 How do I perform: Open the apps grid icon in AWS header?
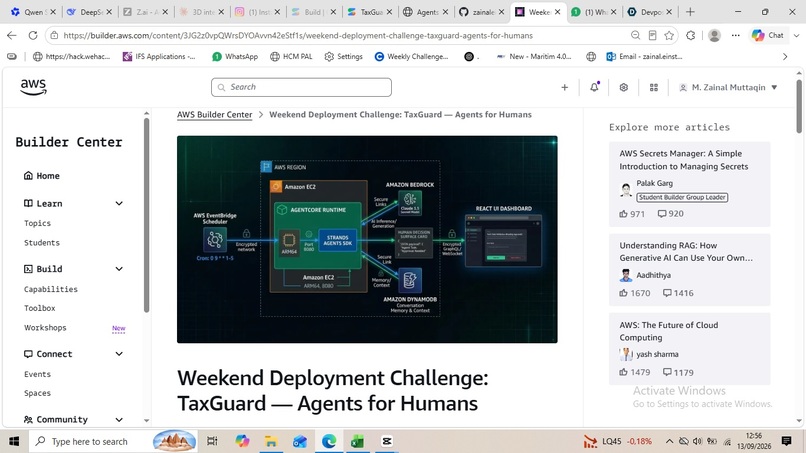click(653, 87)
